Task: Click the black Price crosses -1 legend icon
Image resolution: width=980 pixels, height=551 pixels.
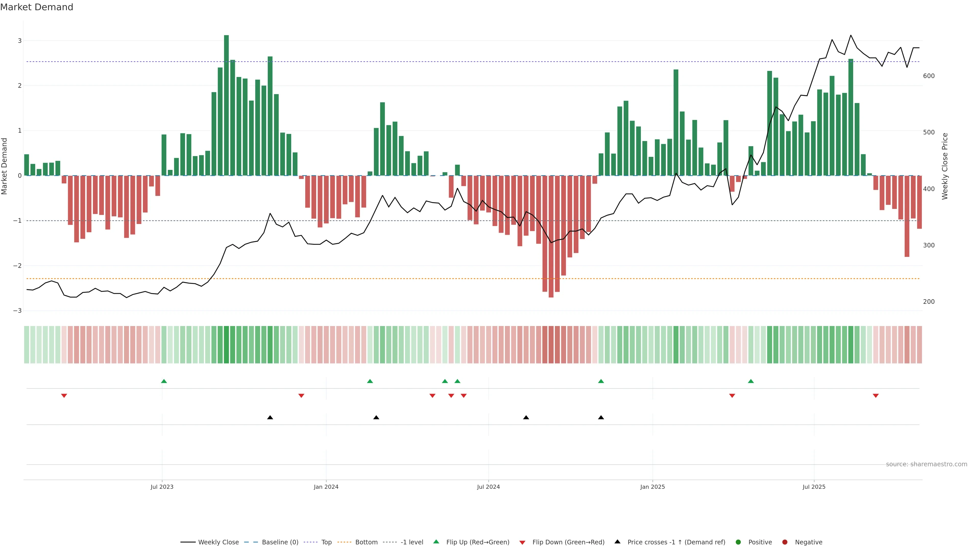Action: tap(617, 542)
